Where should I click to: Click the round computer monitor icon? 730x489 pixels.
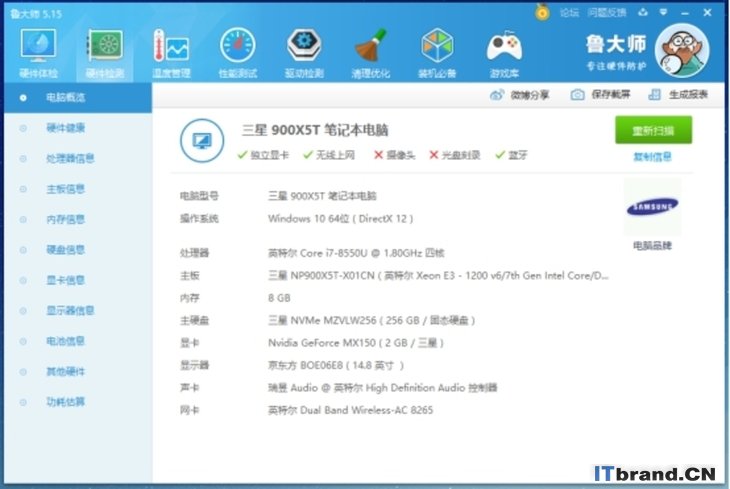202,141
